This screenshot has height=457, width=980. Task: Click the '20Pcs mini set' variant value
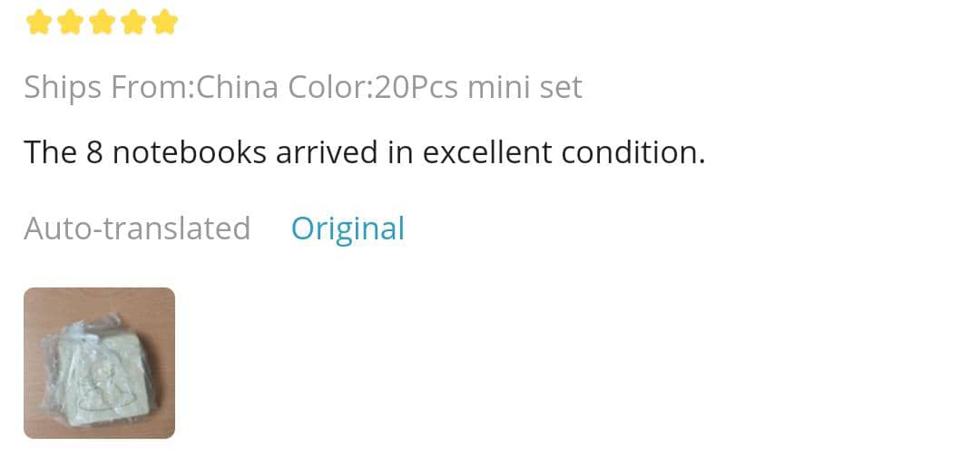(x=478, y=88)
